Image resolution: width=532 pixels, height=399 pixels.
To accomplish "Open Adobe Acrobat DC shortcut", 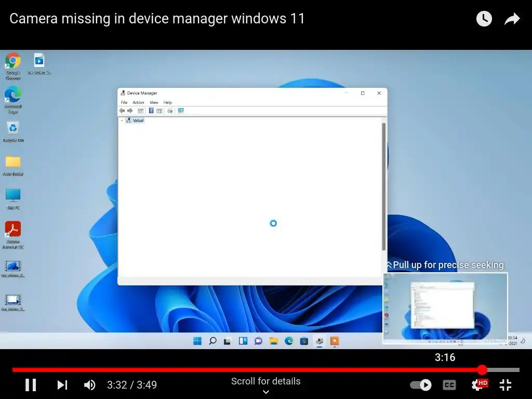I will pos(13,235).
